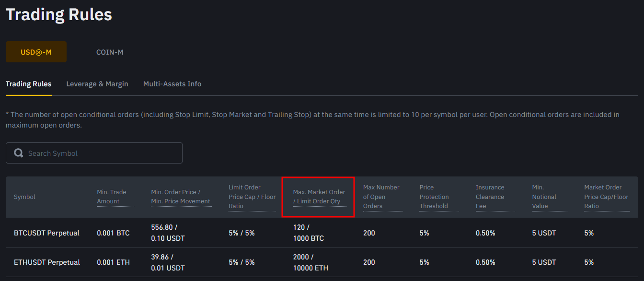Open the Leverage & Margin tab

(x=97, y=84)
